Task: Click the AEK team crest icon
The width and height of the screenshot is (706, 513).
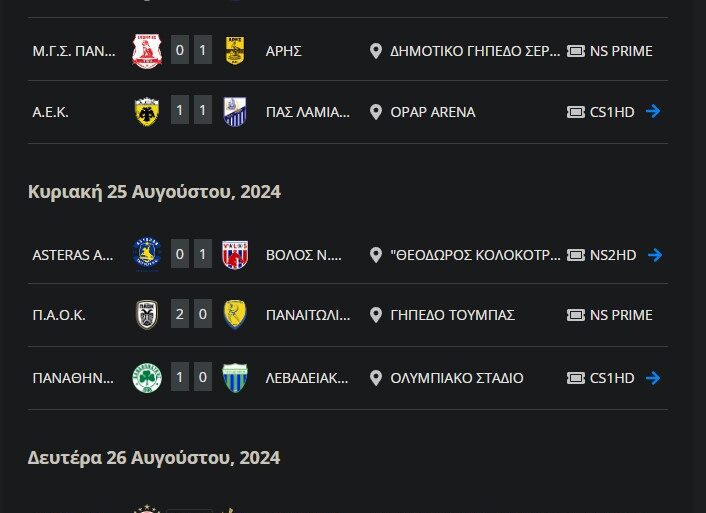Action: coord(147,112)
